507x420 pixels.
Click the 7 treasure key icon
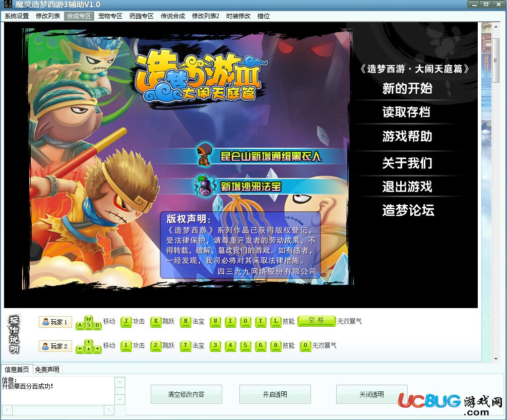(185, 346)
